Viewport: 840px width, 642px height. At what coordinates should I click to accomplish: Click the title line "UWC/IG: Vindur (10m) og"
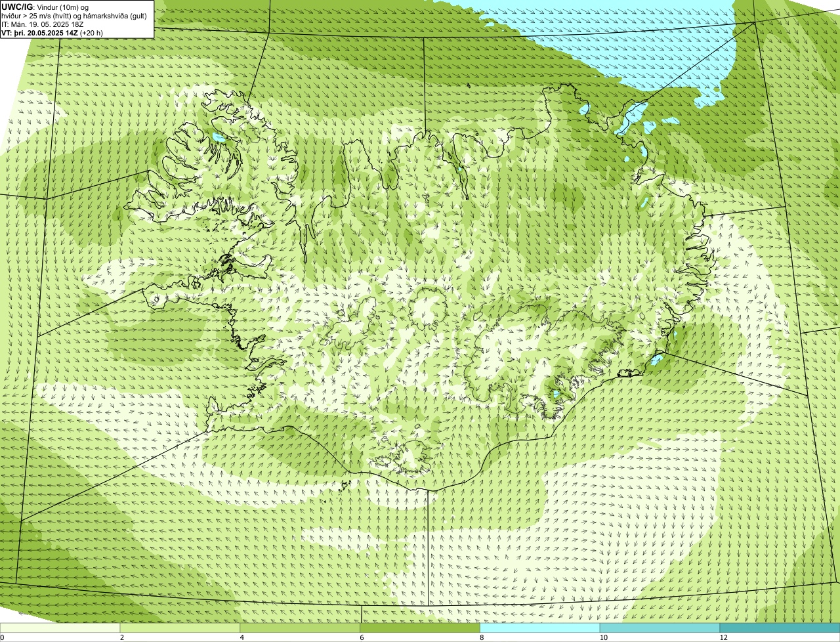tap(45, 7)
